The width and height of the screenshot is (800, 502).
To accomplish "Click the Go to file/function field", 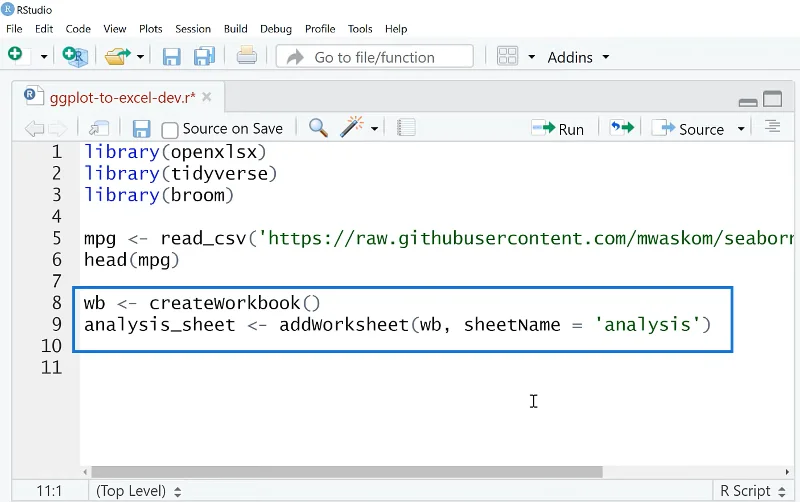I will coord(374,57).
